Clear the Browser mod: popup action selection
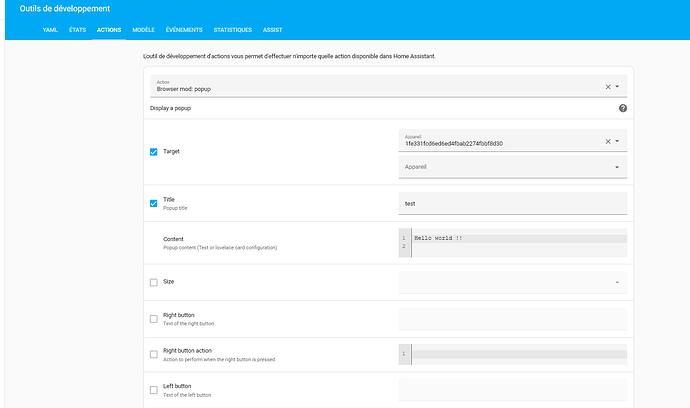The image size is (690, 408). tap(607, 87)
